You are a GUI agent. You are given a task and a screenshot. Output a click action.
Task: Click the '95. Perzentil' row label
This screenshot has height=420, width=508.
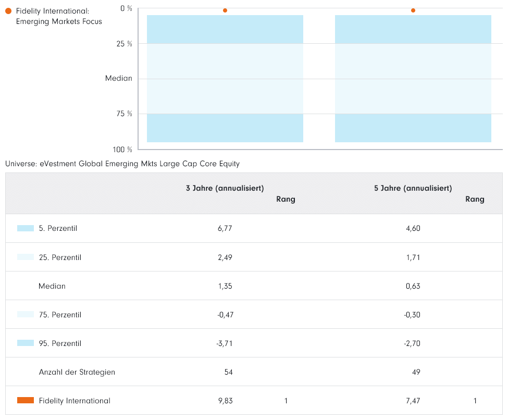tap(60, 343)
